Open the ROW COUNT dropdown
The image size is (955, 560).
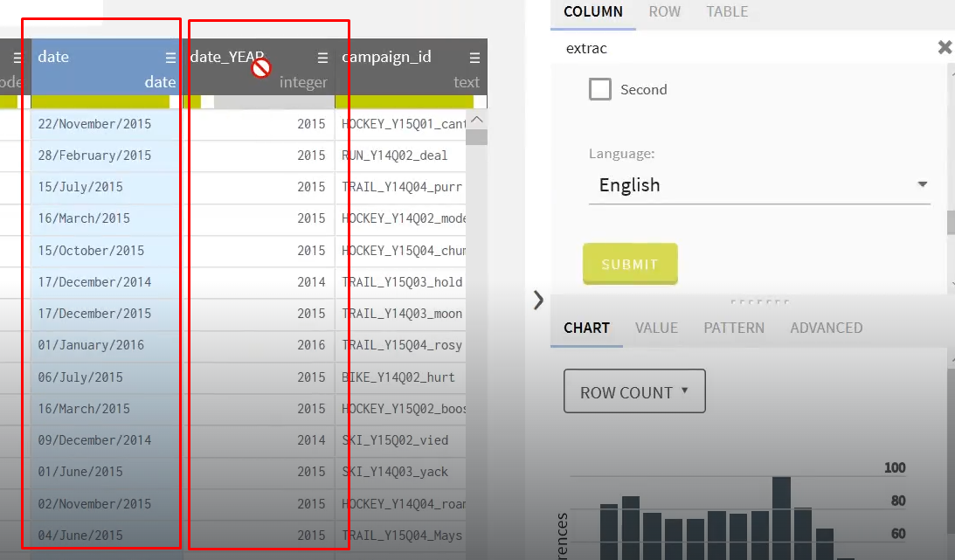click(634, 391)
